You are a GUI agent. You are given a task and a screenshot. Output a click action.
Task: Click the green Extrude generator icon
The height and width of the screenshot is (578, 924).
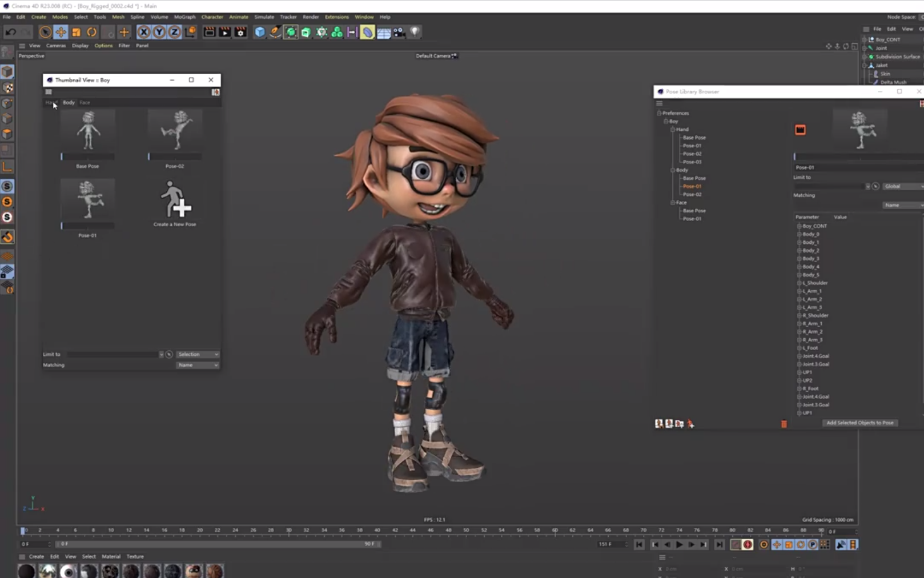306,32
